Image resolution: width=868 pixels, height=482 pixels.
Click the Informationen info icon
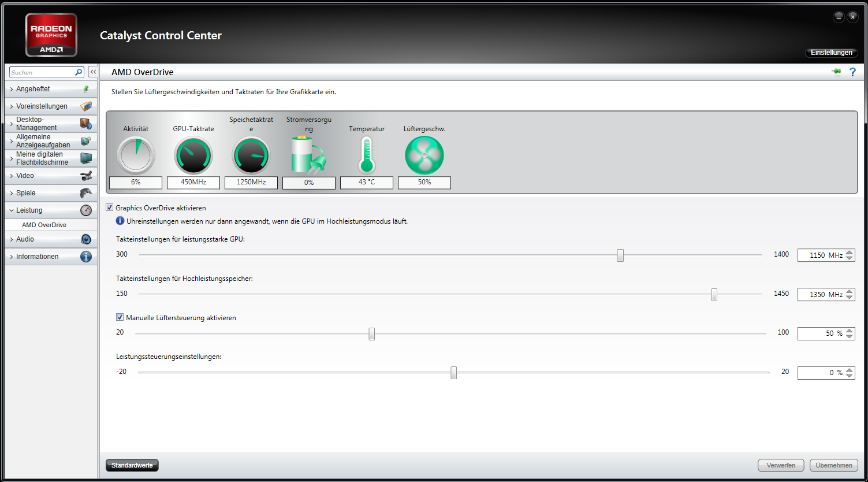(86, 257)
